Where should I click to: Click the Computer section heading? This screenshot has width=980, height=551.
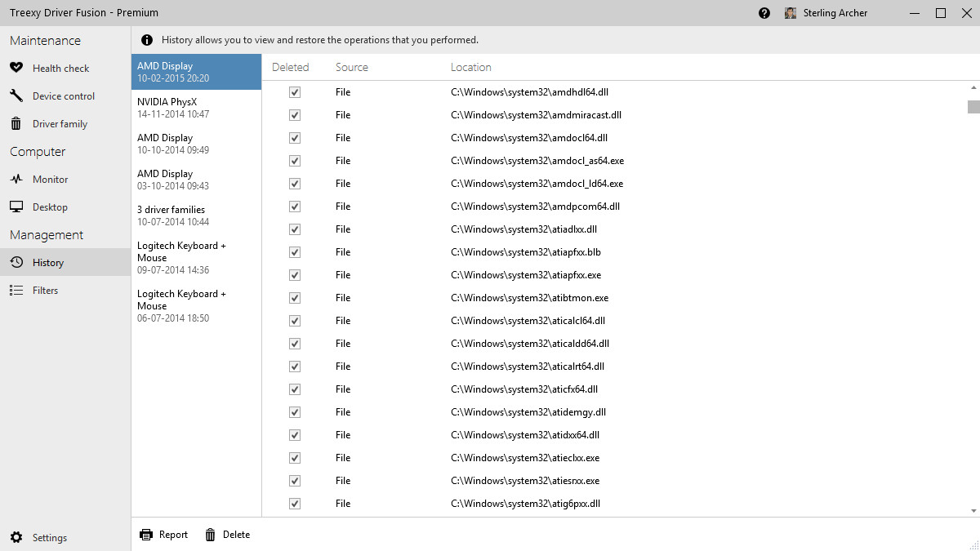(x=38, y=152)
